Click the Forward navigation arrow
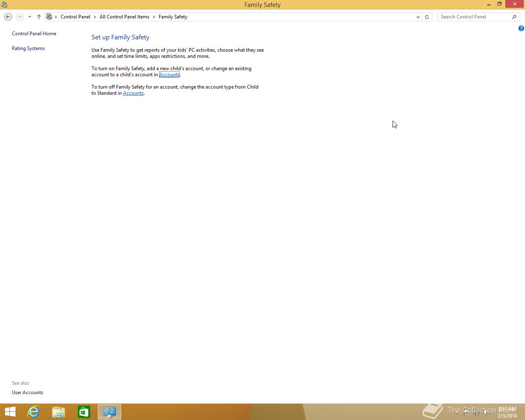 coord(19,17)
